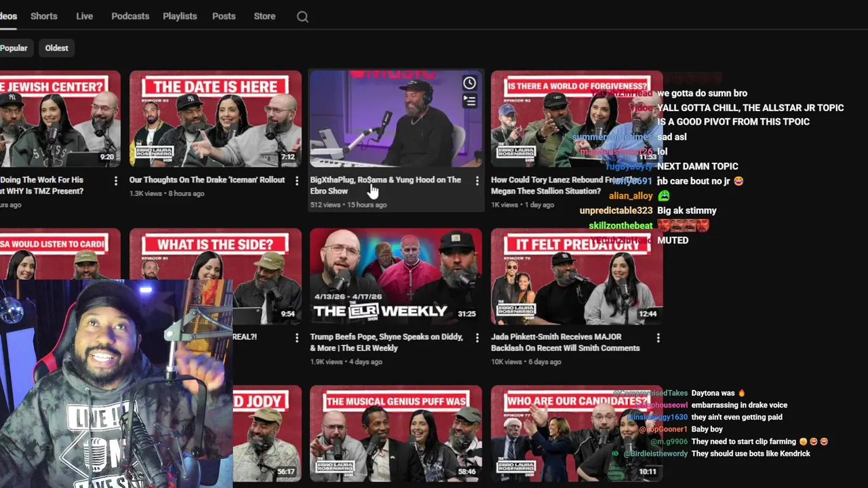Viewport: 868px width, 488px height.
Task: Click 'WHO ARE OUR CANDIDATES?' thumbnail
Action: point(576,434)
